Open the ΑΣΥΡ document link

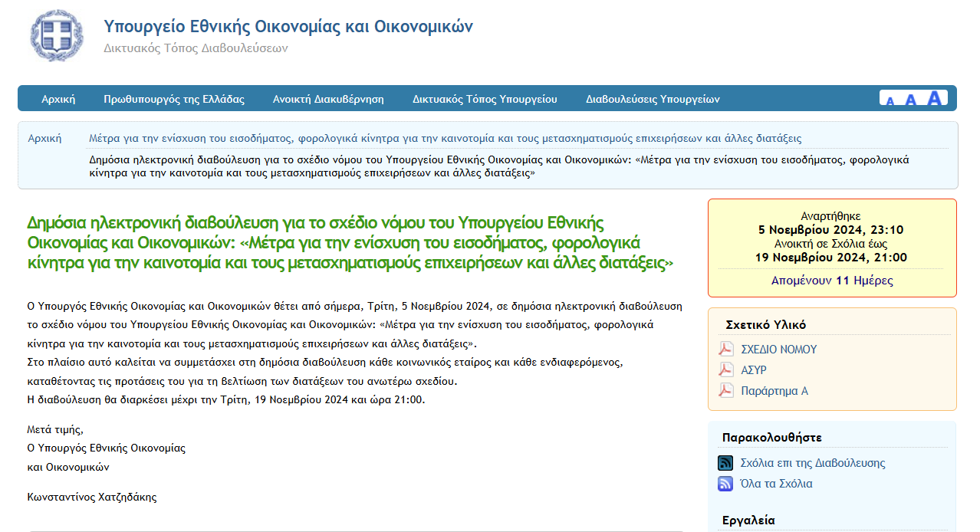pos(754,370)
